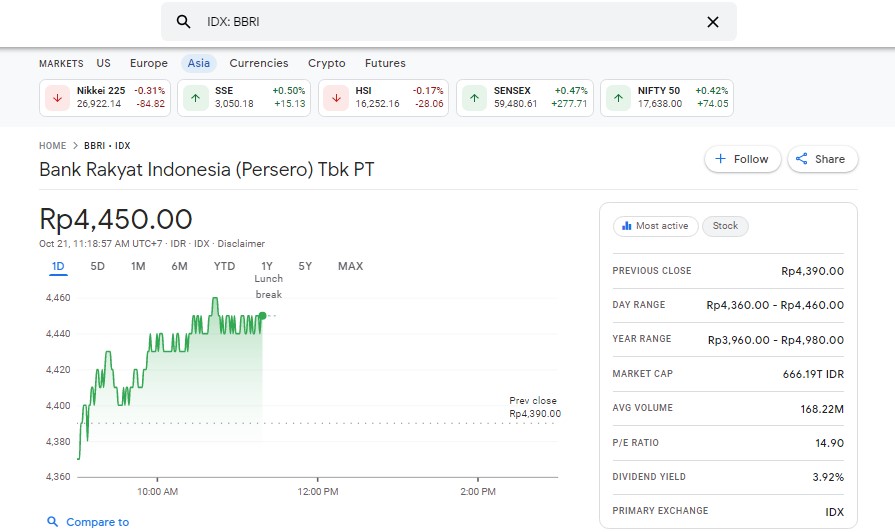Click the Stock chip
The height and width of the screenshot is (532, 895).
[725, 226]
